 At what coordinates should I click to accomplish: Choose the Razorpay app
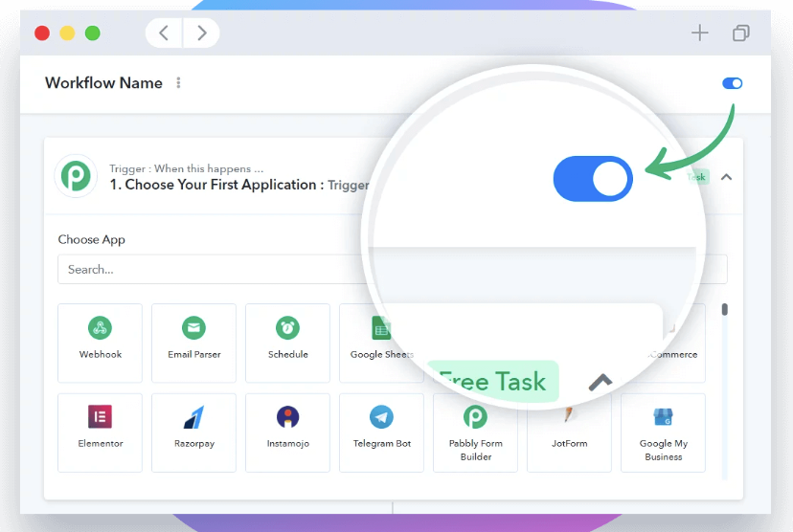tap(193, 432)
